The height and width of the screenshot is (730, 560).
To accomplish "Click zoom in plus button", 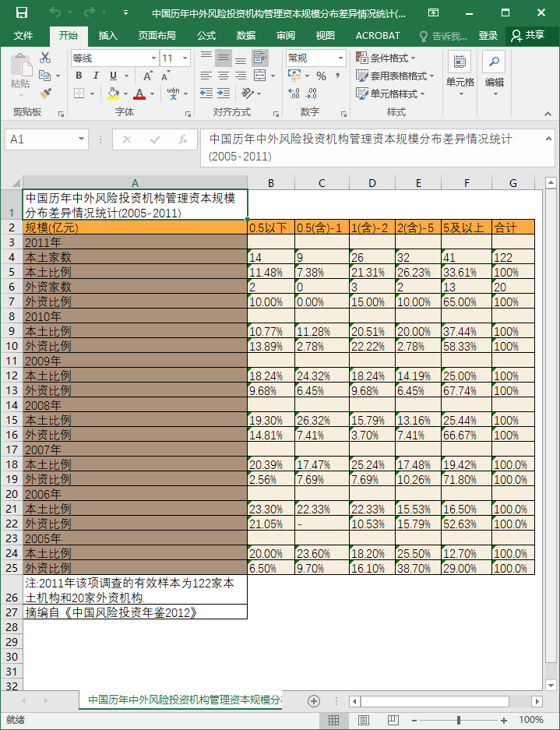I will [x=504, y=720].
